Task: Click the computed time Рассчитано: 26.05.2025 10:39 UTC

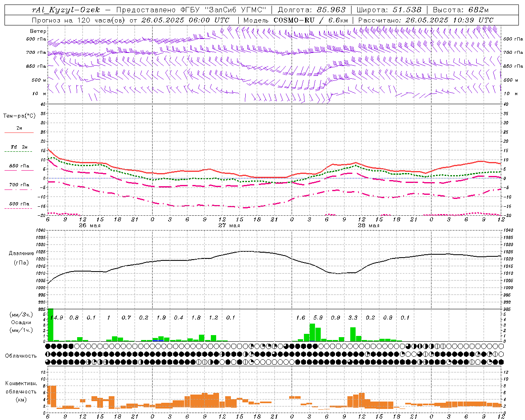Action: (426, 20)
